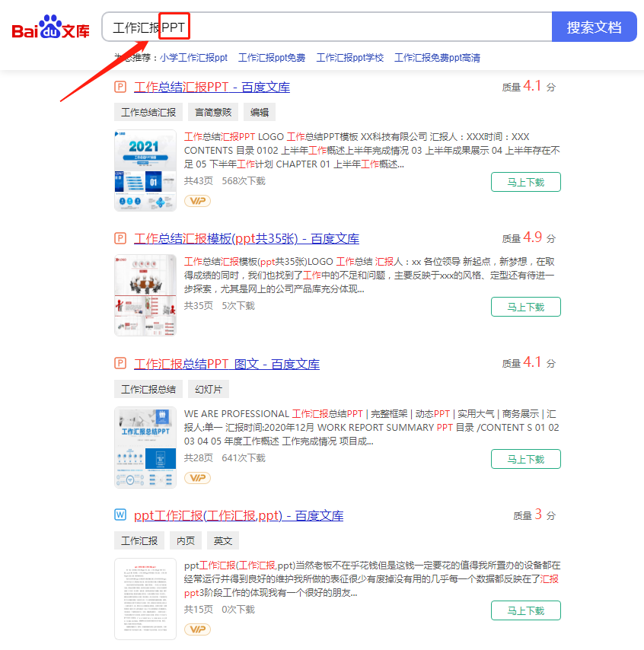Image resolution: width=644 pixels, height=650 pixels.
Task: Click 马上下载 for the 15-page document
Action: 526,610
